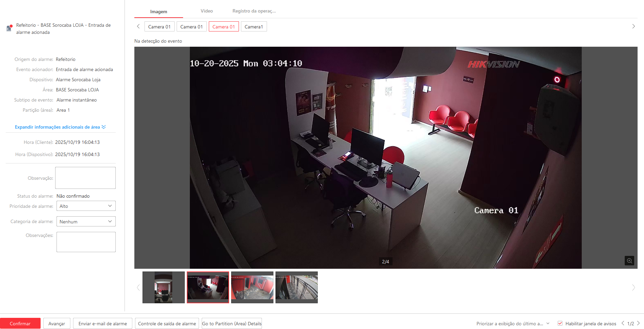644x329 pixels.
Task: Open the Priorizar a exibição dropdown
Action: [512, 324]
